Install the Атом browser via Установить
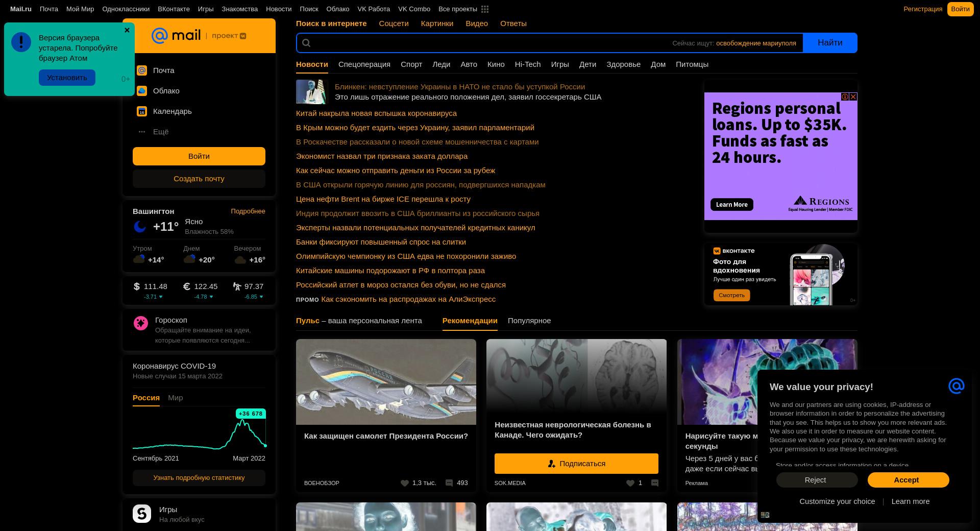The image size is (980, 531). coord(67,78)
